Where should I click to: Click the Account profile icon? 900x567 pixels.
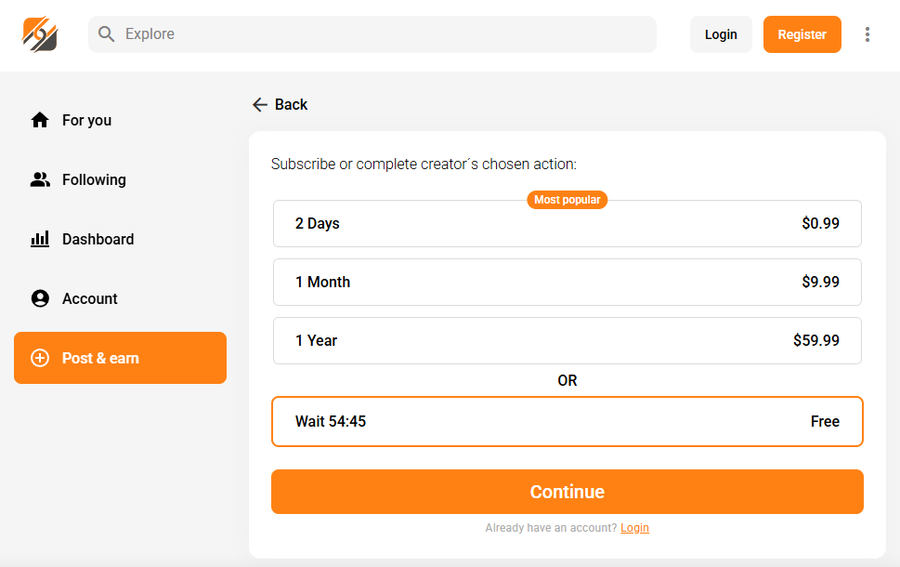[40, 298]
